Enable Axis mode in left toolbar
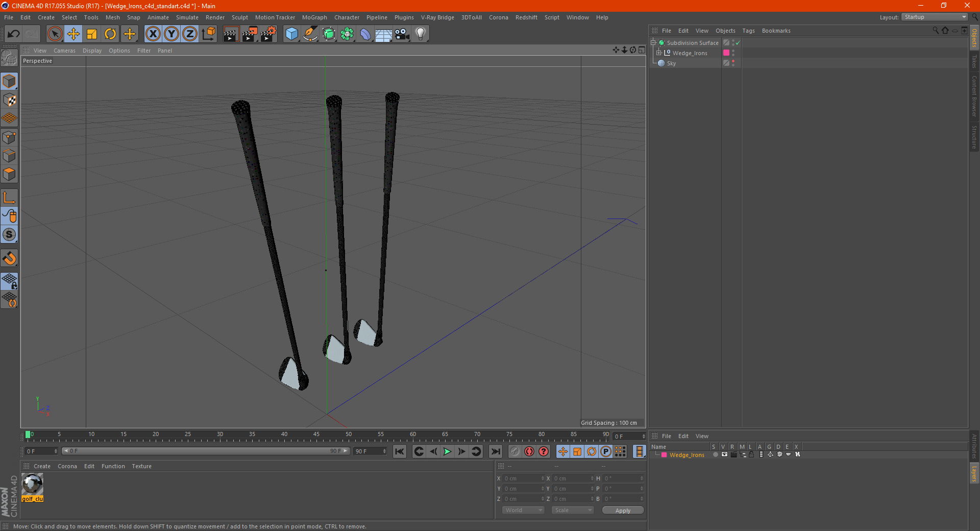980x531 pixels. [x=9, y=198]
